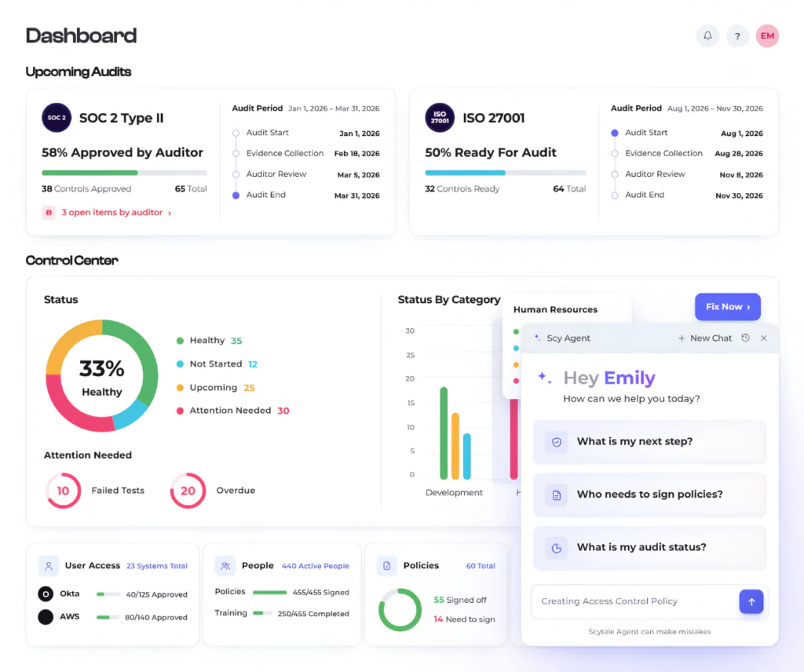This screenshot has width=804, height=672.
Task: Click the Healthy green legend dot
Action: 180,341
